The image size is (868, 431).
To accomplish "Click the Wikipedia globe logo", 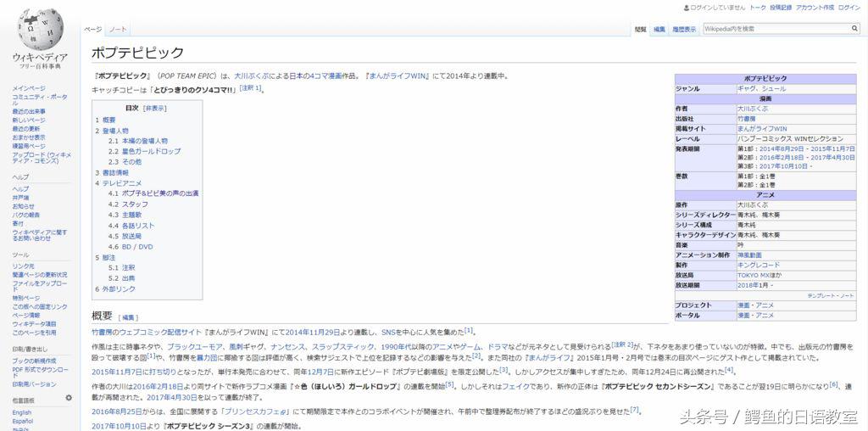I will pos(41,28).
